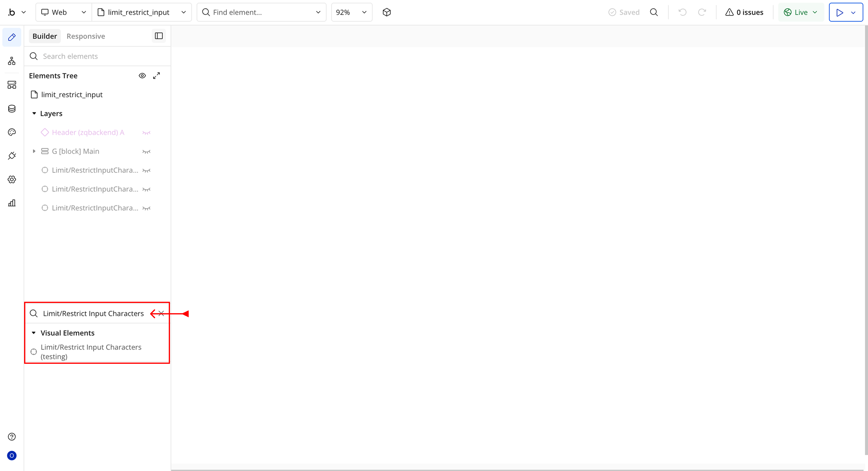Toggle visibility of Header (zqbackend) A layer
868x471 pixels.
(146, 133)
